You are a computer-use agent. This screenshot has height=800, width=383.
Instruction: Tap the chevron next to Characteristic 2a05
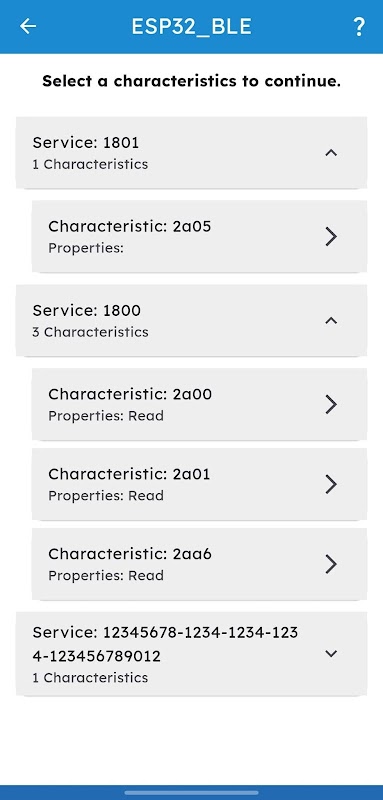point(331,236)
